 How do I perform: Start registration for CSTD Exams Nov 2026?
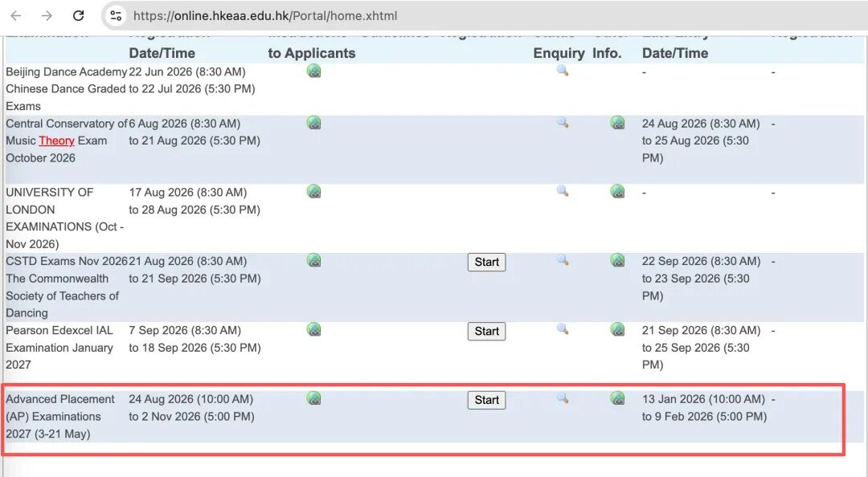click(x=486, y=263)
